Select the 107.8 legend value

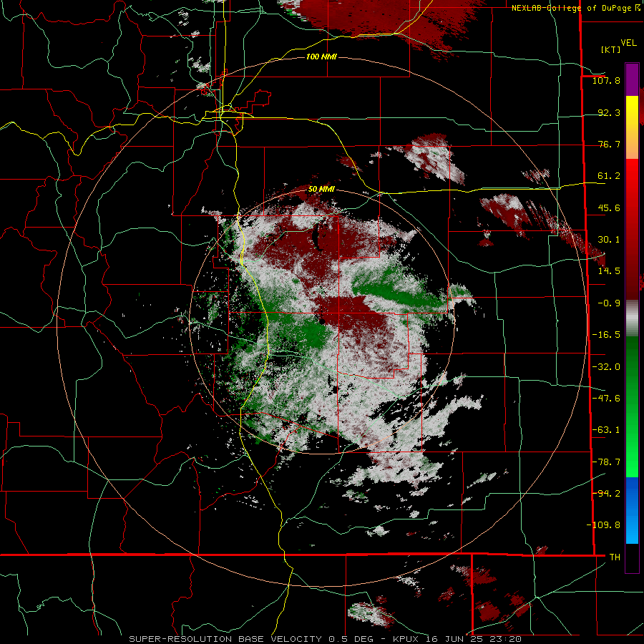point(606,80)
